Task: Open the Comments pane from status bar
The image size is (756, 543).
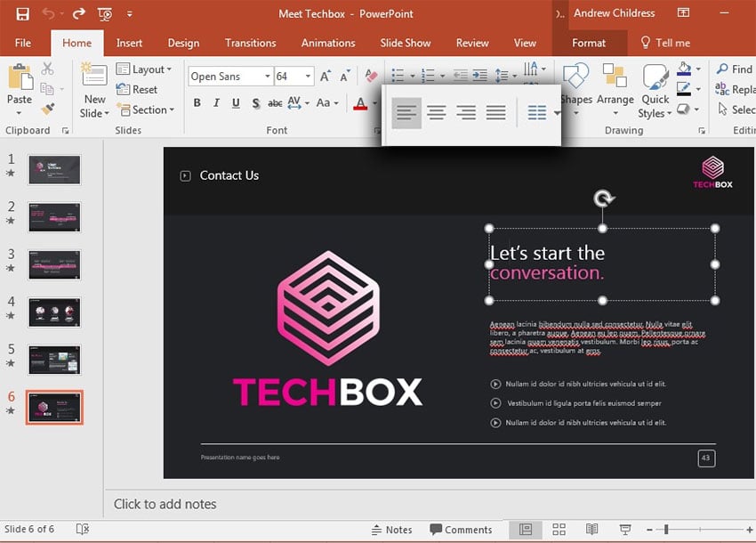Action: tap(461, 530)
